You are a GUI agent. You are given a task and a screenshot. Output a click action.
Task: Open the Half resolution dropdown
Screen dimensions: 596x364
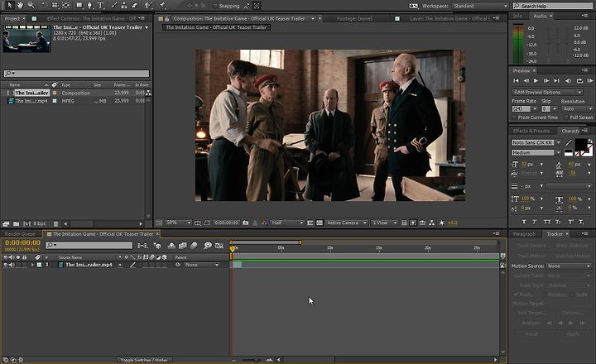tap(287, 223)
